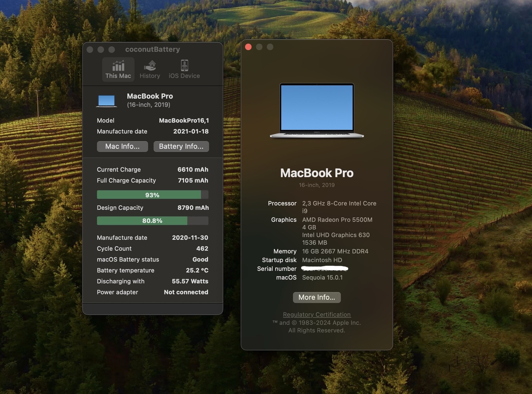Click the temperature value 25.2 °C

pyautogui.click(x=197, y=270)
